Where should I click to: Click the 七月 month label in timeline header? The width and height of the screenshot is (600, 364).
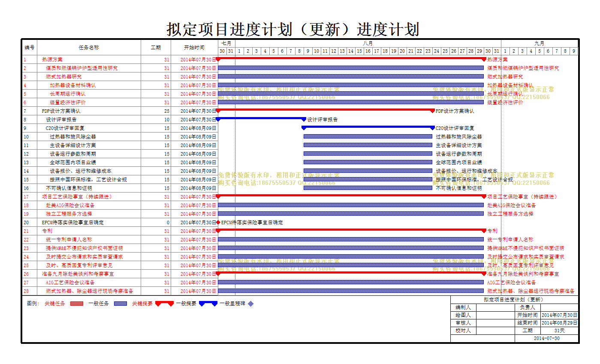[226, 43]
